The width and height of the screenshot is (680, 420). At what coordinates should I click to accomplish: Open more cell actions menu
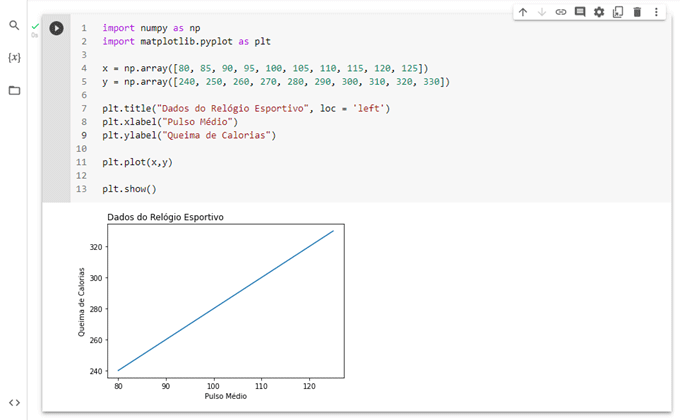click(656, 12)
